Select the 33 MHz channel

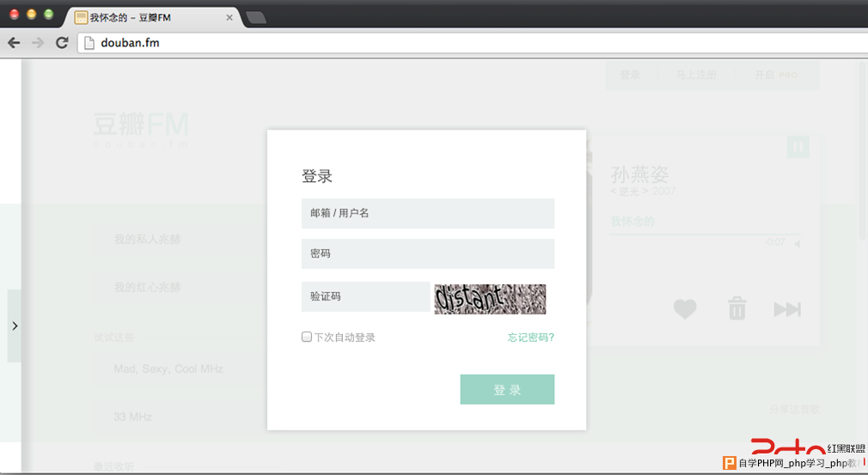pos(133,417)
